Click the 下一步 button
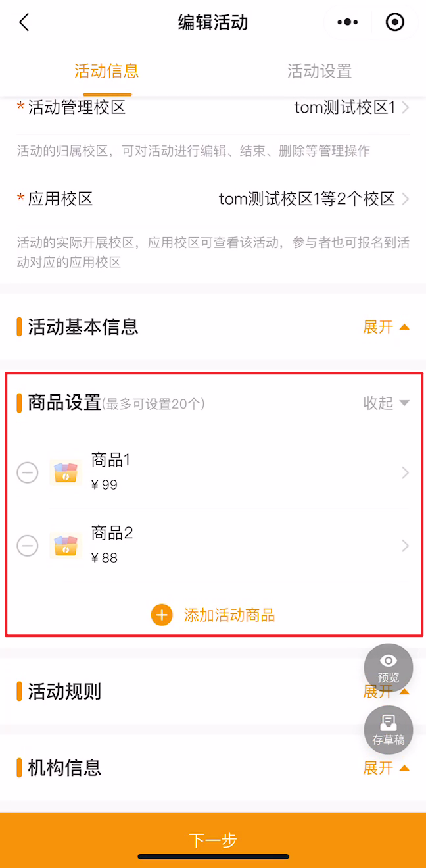426x868 pixels. click(213, 840)
